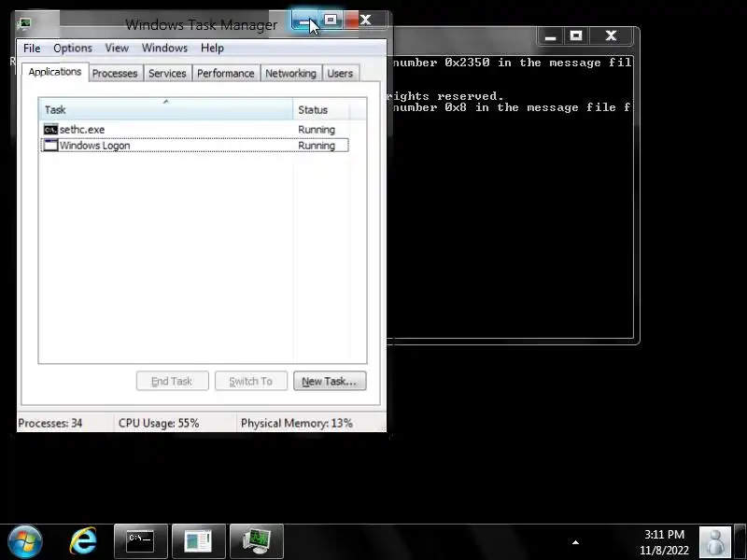Open the Help menu
This screenshot has width=747, height=560.
click(x=212, y=49)
